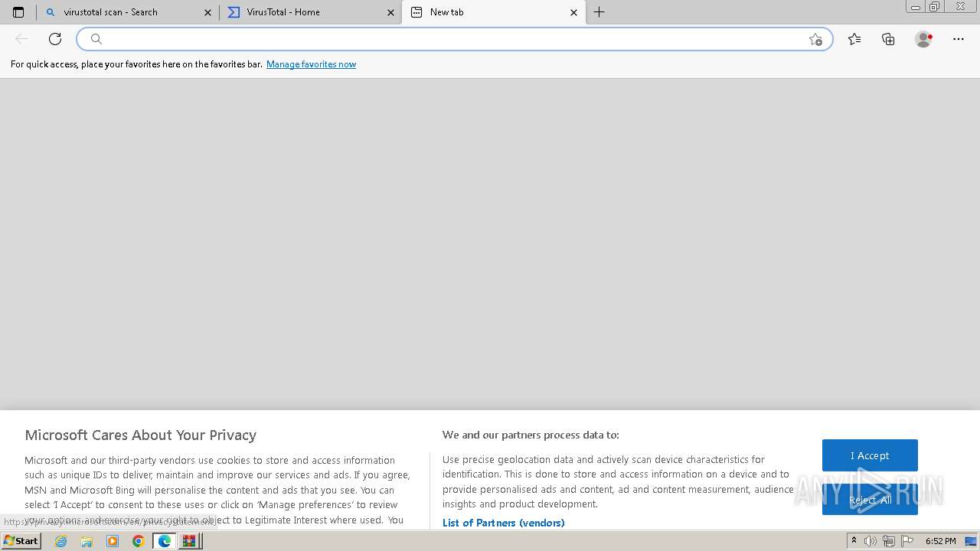Image resolution: width=980 pixels, height=551 pixels.
Task: Open WinRAR taskbar icon
Action: point(190,541)
